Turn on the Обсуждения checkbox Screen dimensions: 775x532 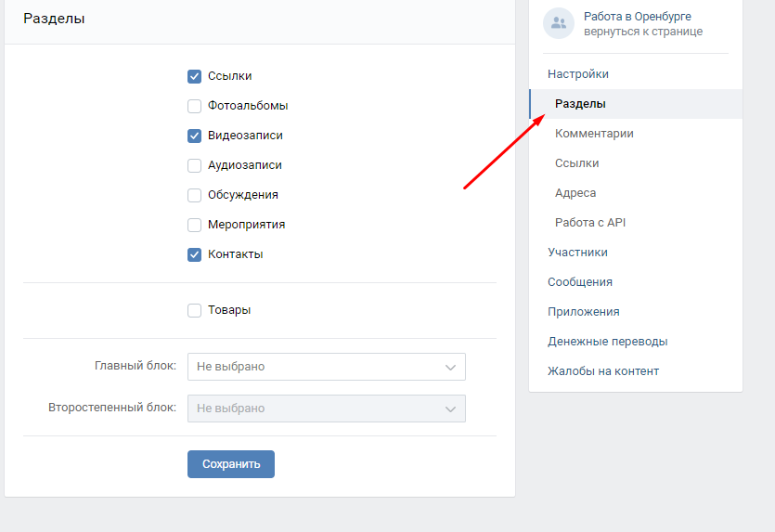(x=195, y=195)
